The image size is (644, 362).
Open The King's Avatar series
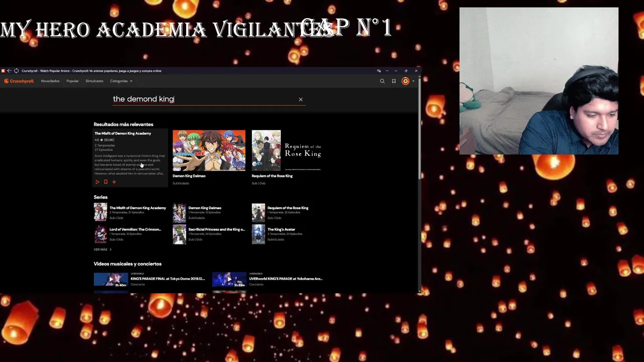281,229
